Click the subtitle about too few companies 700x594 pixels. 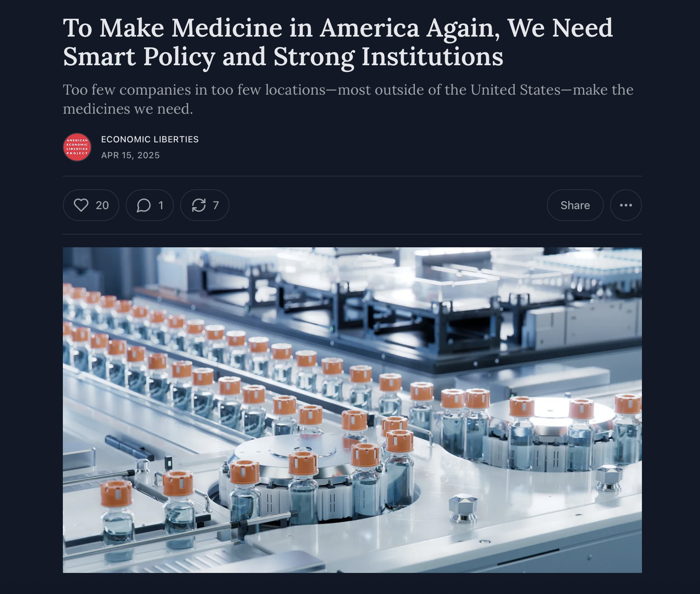click(348, 99)
